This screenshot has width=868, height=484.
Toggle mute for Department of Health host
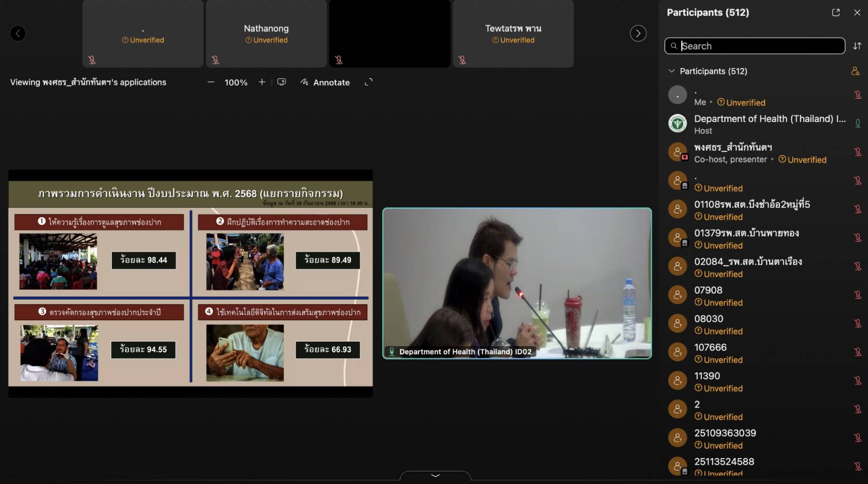coord(857,123)
